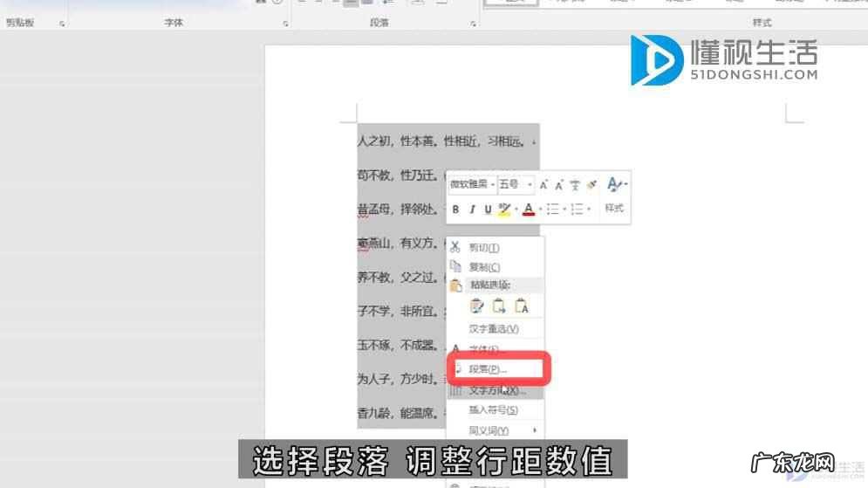This screenshot has height=488, width=868.
Task: Click the text line 为人子，方少时
Action: [398, 379]
